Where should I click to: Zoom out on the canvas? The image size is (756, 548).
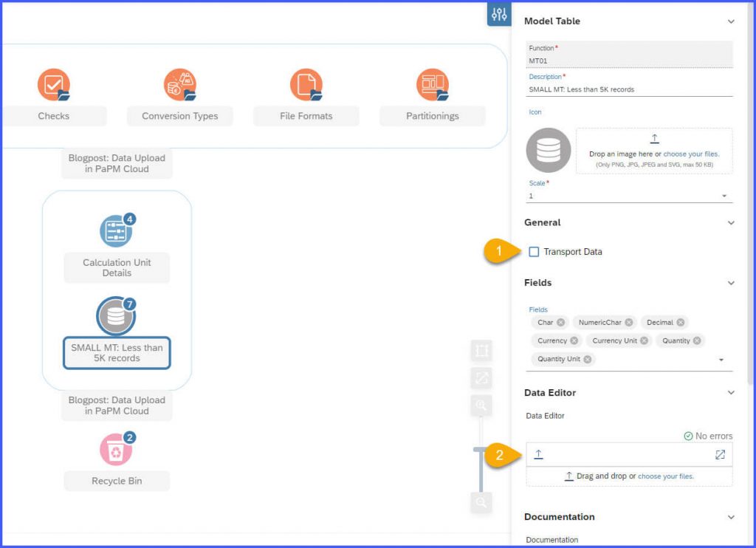pyautogui.click(x=481, y=503)
